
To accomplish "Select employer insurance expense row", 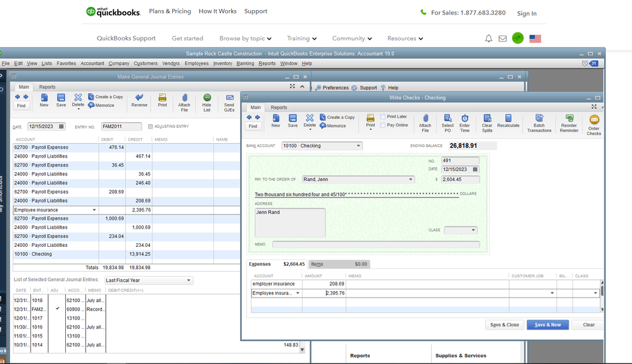I will (x=426, y=284).
